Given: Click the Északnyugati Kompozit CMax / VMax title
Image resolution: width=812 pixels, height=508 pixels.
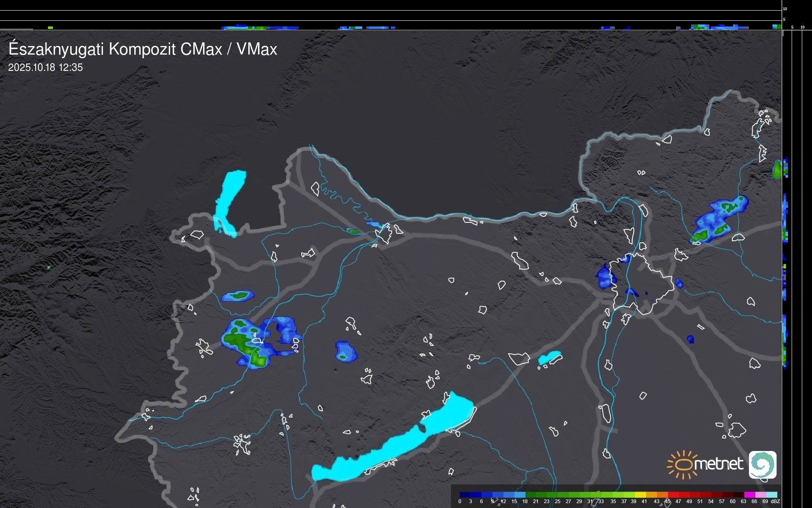Looking at the screenshot, I should tap(142, 49).
